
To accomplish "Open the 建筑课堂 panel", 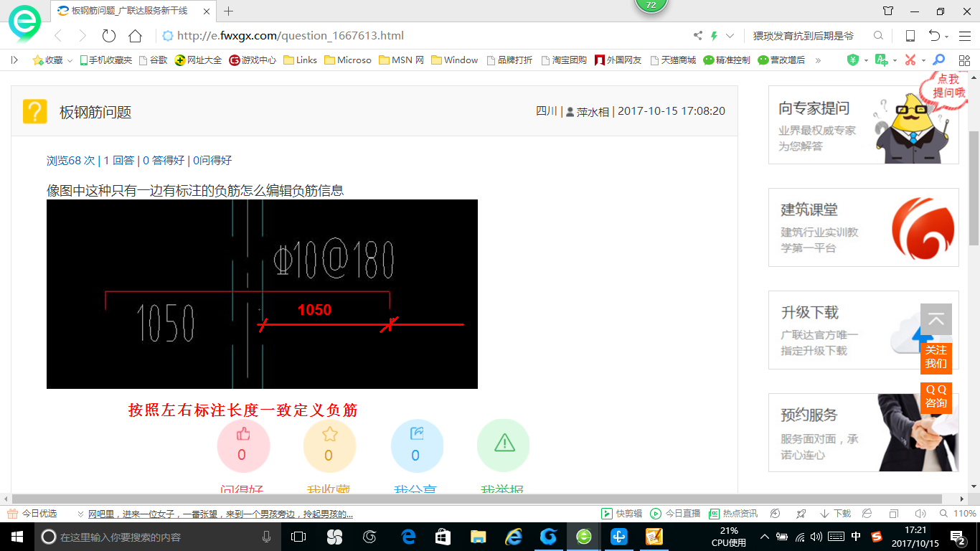I will coord(864,227).
